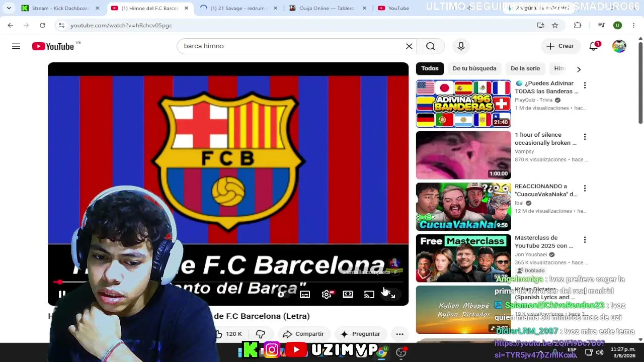This screenshot has height=362, width=644.
Task: Install app using the address bar install icon
Action: [x=540, y=25]
